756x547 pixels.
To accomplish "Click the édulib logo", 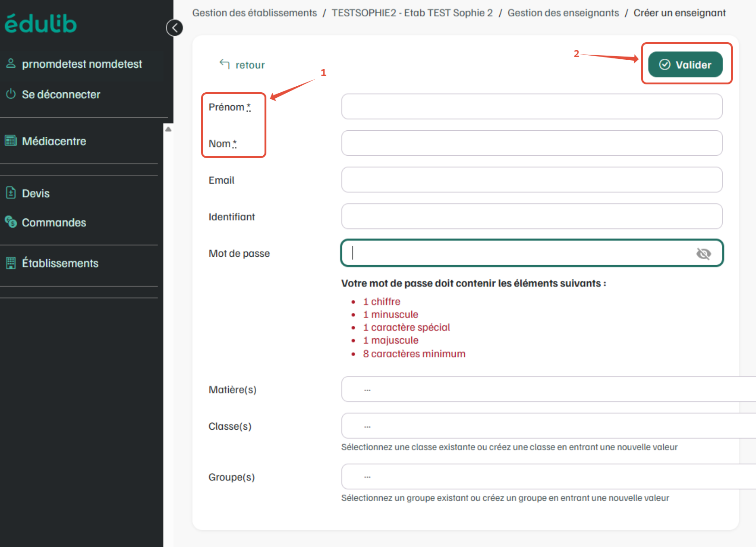I will [x=41, y=24].
